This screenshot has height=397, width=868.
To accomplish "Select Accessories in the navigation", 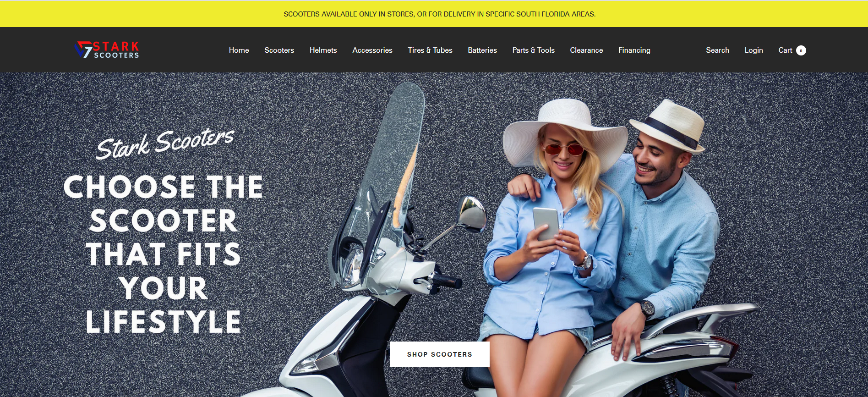I will coord(372,50).
